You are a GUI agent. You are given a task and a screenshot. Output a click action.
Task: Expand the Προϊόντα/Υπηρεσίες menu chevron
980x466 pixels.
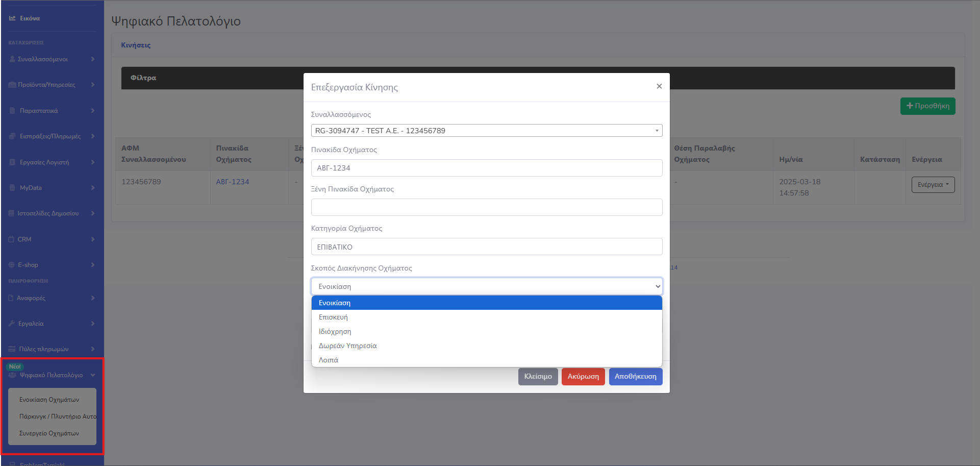(x=93, y=85)
